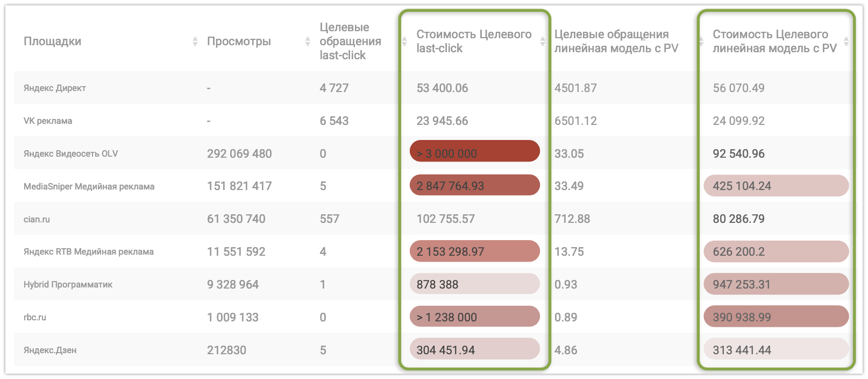Click the rbc.ru platform name

[34, 318]
